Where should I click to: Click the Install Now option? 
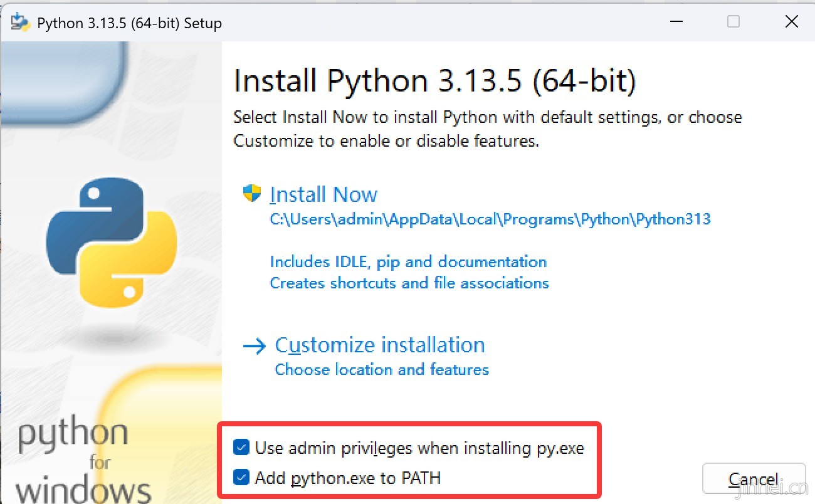point(323,194)
